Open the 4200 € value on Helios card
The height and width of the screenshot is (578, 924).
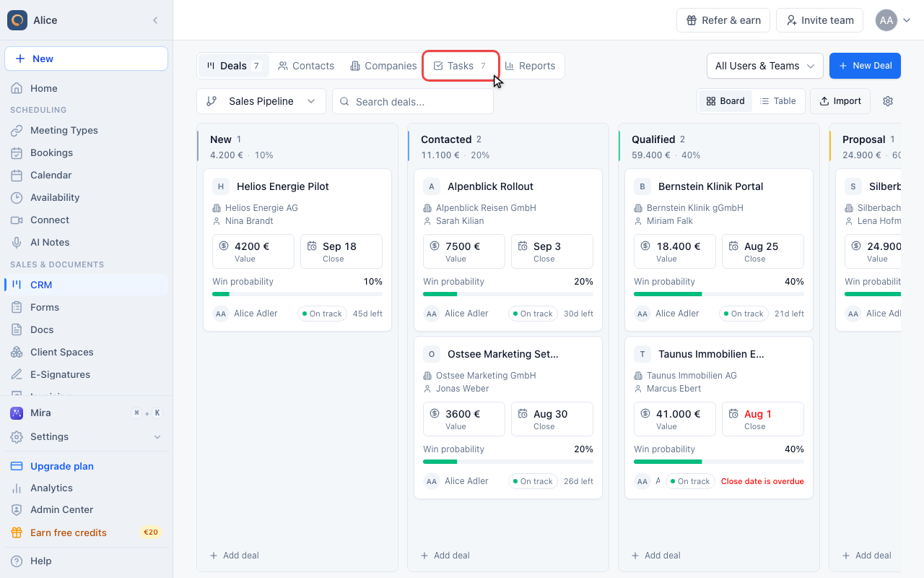pos(253,251)
